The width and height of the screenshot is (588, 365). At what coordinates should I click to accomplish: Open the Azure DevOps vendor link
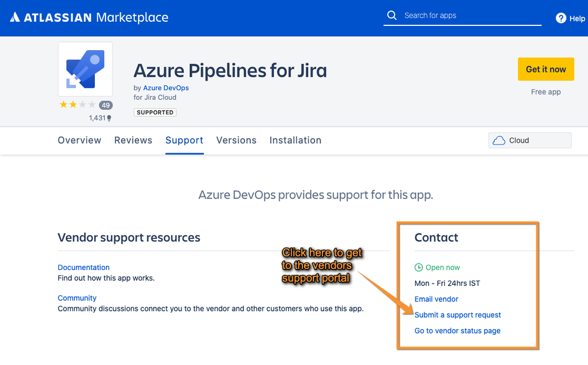click(166, 88)
